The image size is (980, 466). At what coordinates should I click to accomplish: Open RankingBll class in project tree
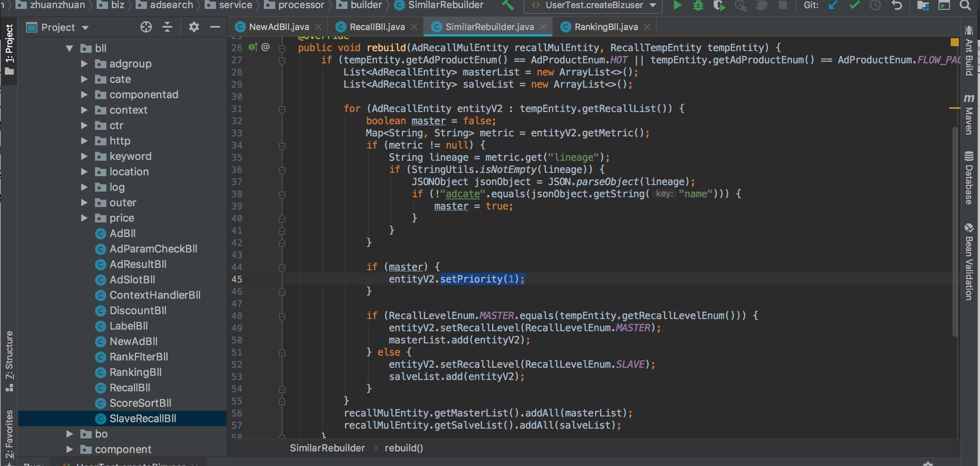(x=135, y=372)
